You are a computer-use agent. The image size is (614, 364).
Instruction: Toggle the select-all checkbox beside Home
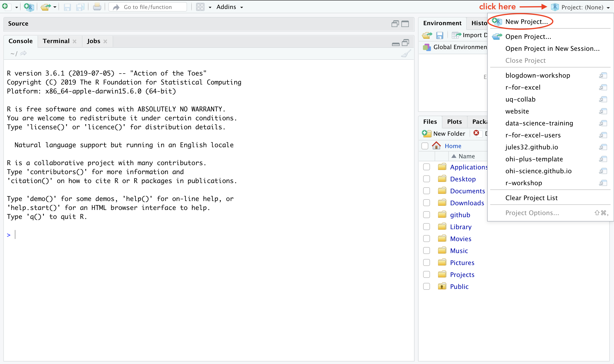tap(425, 146)
